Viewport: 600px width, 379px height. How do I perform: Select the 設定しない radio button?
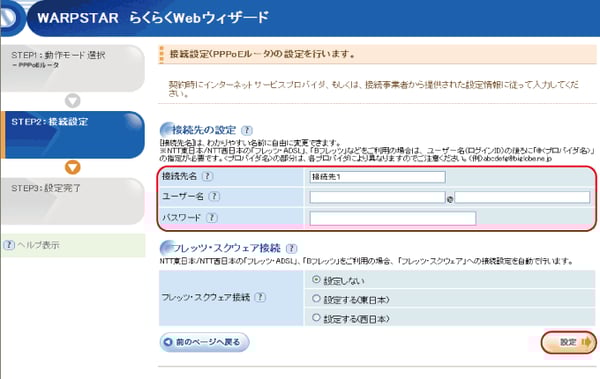(x=316, y=280)
